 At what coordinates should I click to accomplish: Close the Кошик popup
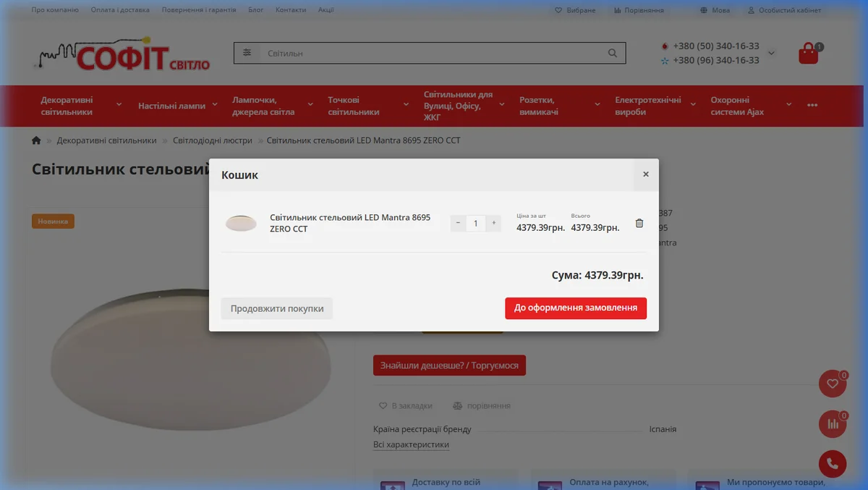tap(646, 174)
